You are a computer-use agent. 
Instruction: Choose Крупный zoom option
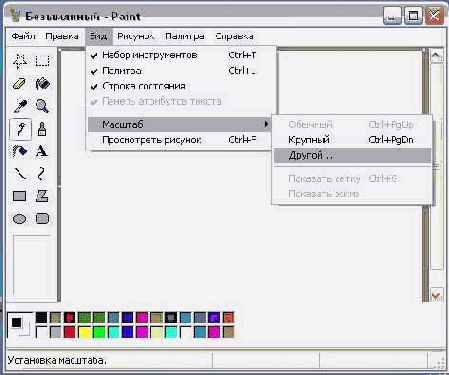(x=352, y=140)
